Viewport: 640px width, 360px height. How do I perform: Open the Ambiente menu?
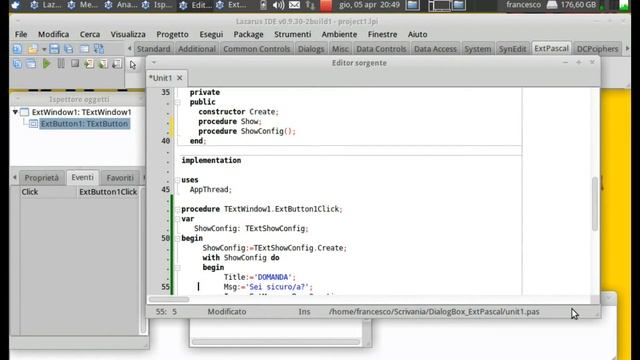[x=339, y=34]
